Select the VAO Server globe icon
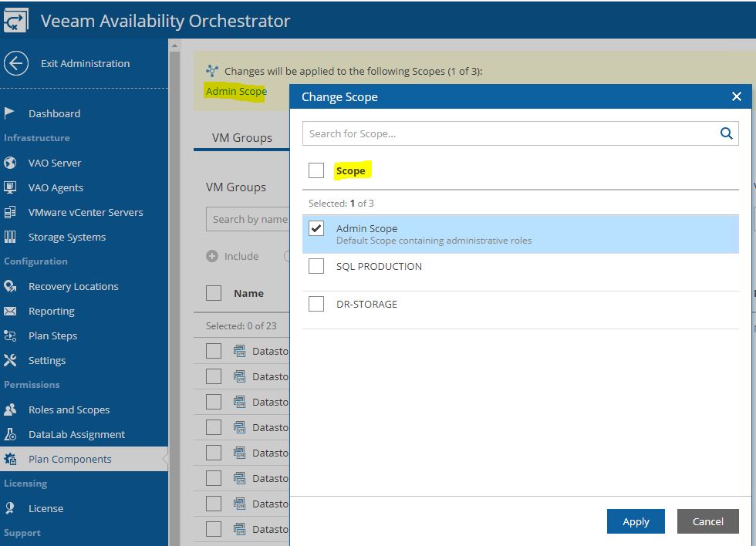This screenshot has height=546, width=756. click(x=10, y=163)
